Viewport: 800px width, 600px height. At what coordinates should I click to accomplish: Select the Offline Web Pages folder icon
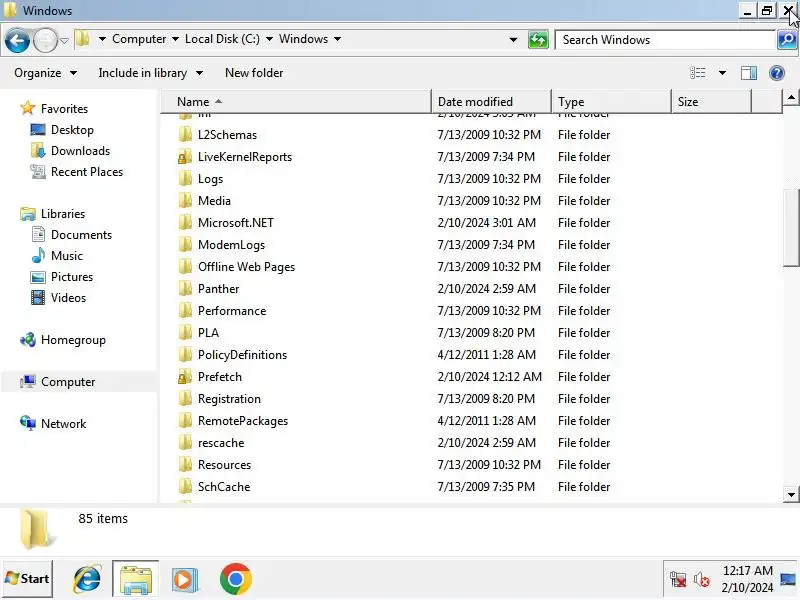click(185, 266)
